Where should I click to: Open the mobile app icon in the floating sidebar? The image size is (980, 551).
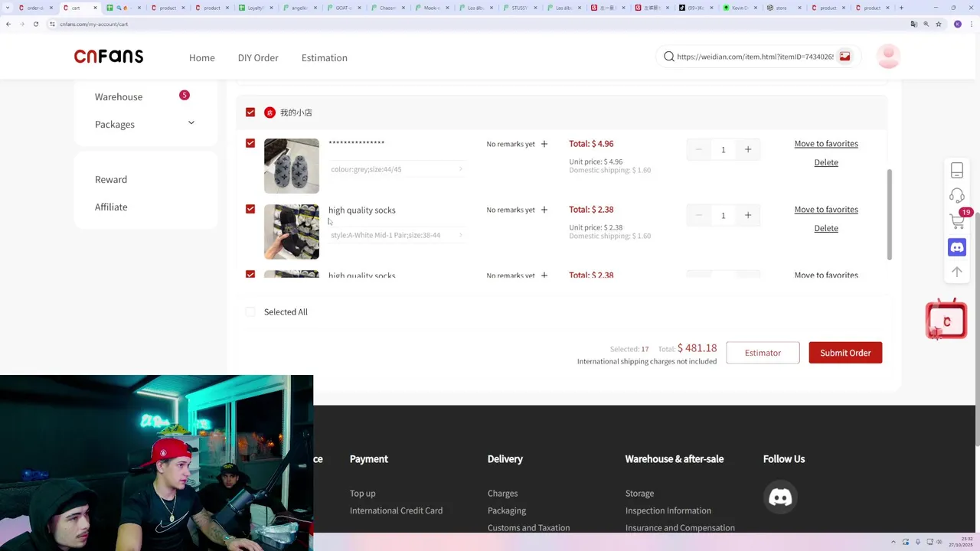(x=957, y=170)
